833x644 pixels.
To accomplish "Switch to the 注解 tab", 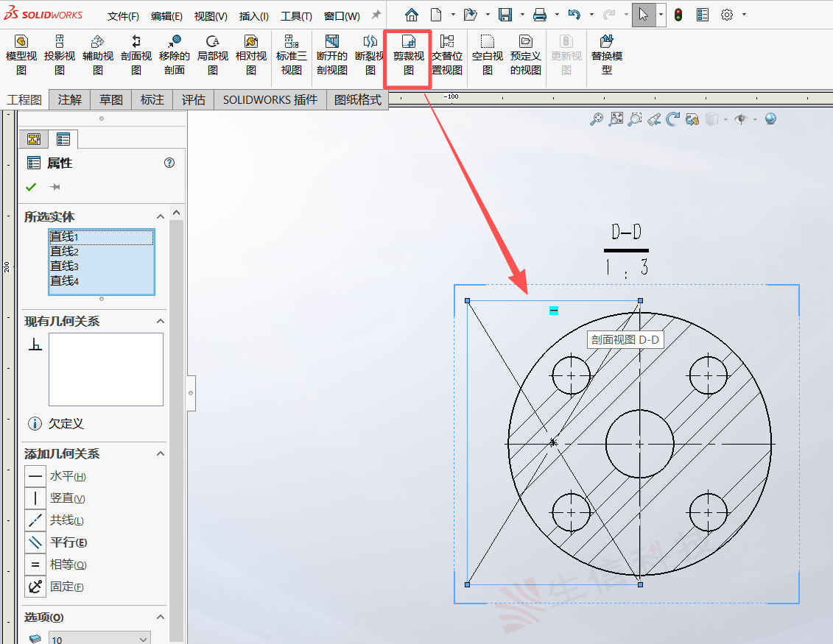I will pos(69,100).
